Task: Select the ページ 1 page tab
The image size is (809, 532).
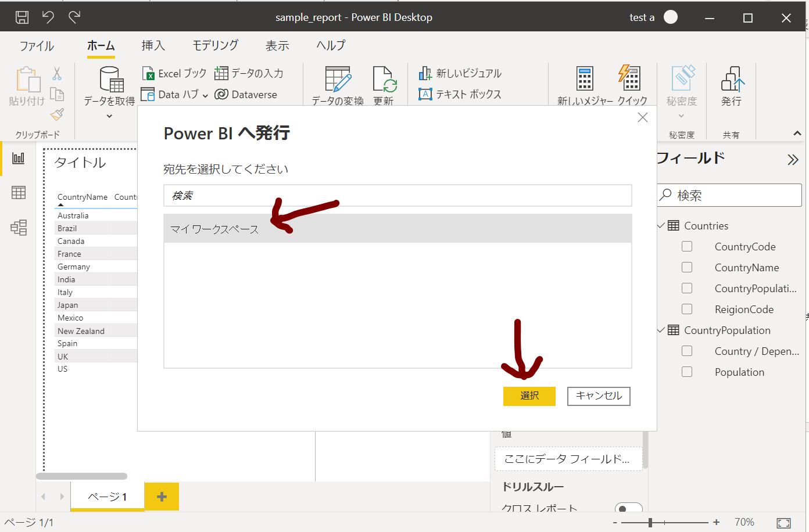Action: pyautogui.click(x=108, y=497)
